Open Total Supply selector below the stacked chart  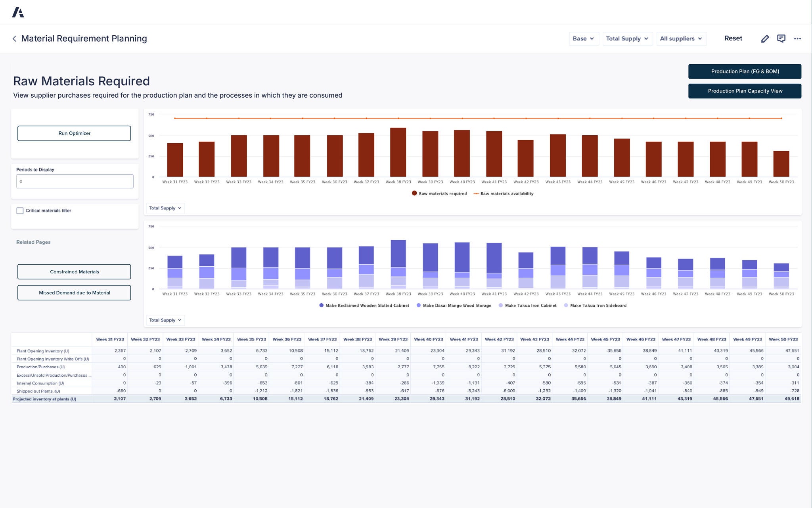click(x=165, y=320)
